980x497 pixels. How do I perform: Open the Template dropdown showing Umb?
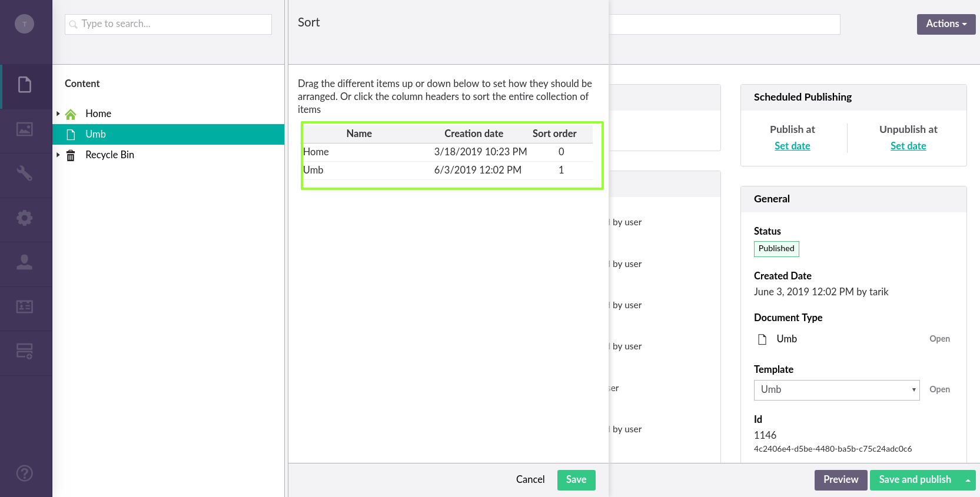(x=836, y=390)
